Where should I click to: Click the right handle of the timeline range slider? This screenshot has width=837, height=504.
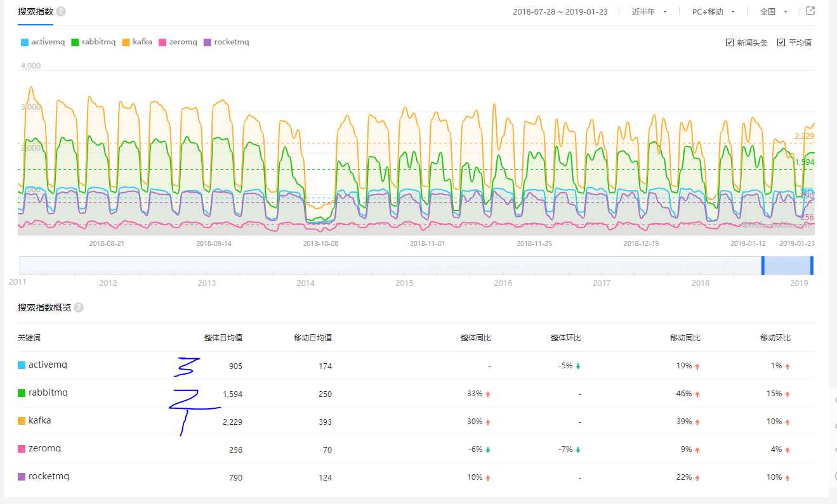pos(812,266)
